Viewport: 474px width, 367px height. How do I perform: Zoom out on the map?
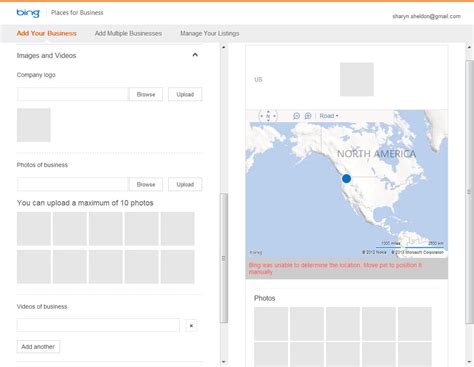[296, 116]
